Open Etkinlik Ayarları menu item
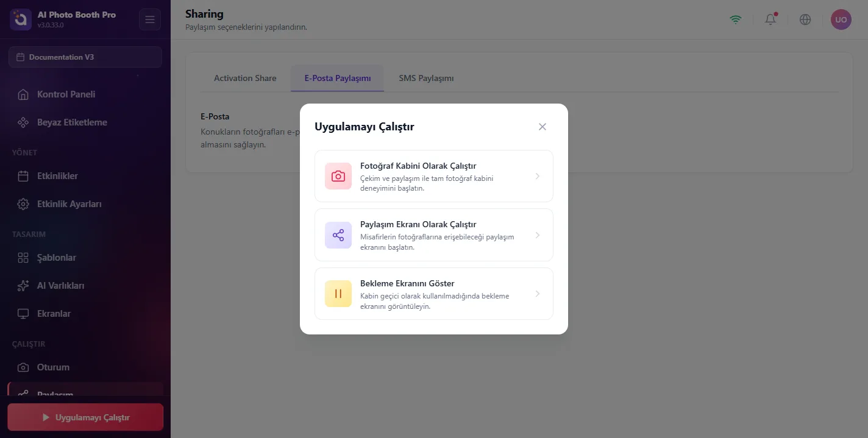868x438 pixels. pyautogui.click(x=85, y=204)
